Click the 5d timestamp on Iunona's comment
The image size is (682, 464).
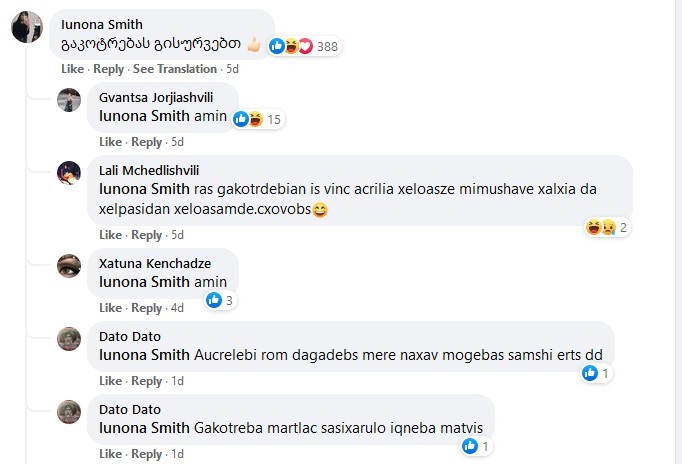coord(232,69)
